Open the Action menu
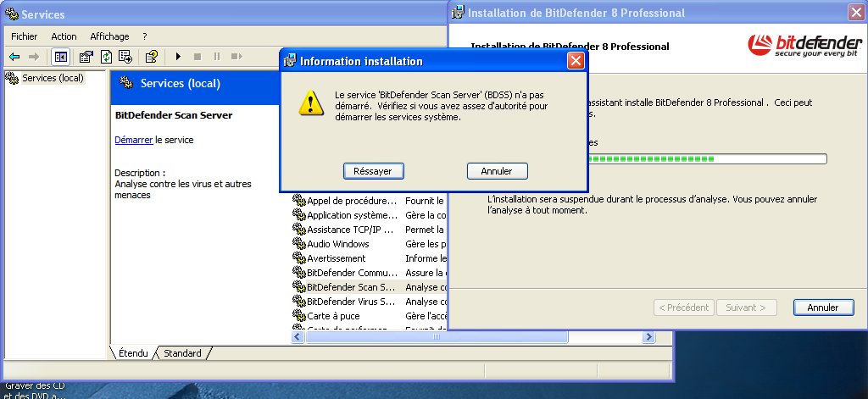Viewport: 868px width, 399px height. (x=64, y=36)
